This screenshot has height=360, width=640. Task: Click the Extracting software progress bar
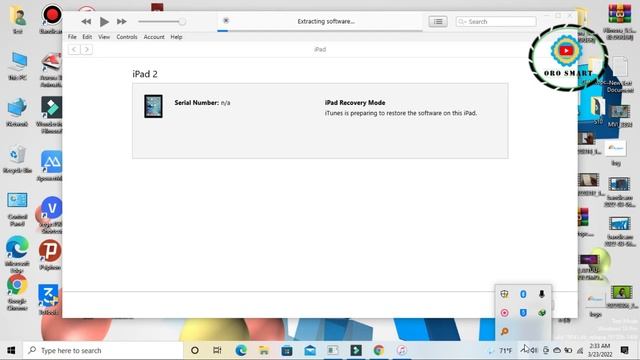pyautogui.click(x=320, y=30)
